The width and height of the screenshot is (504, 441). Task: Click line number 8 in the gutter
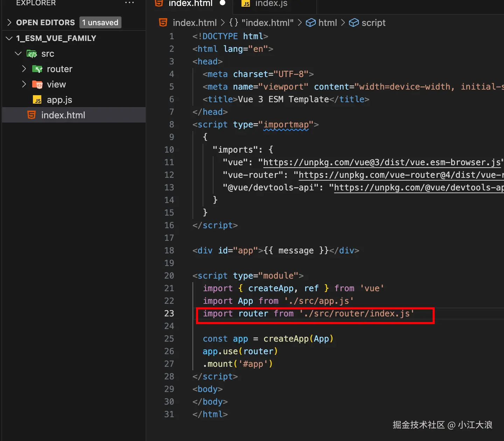coord(171,125)
